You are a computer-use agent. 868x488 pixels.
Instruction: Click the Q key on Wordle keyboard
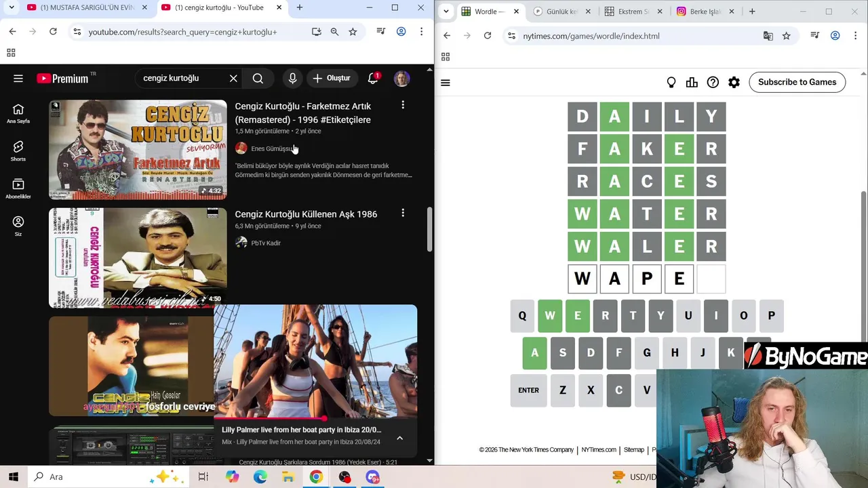point(522,316)
